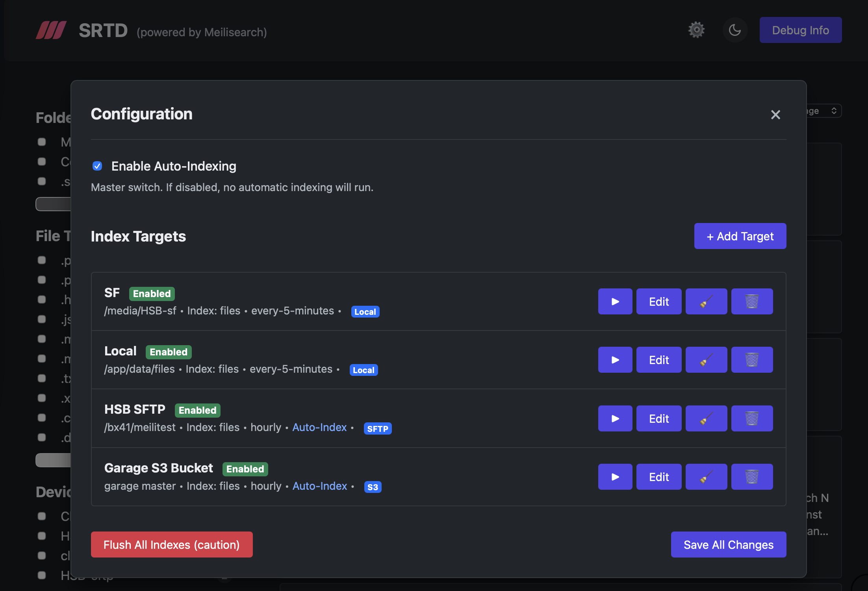
Task: Click Flush All Indexes (caution) button
Action: tap(171, 545)
